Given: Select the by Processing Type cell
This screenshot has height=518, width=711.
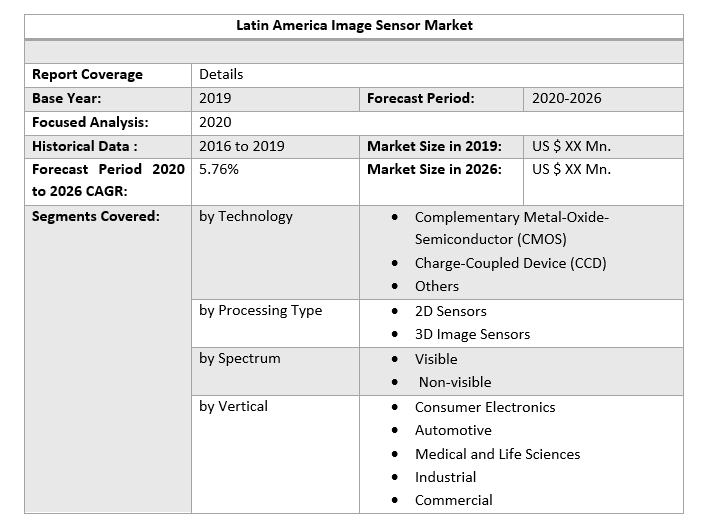Looking at the screenshot, I should pyautogui.click(x=261, y=310).
